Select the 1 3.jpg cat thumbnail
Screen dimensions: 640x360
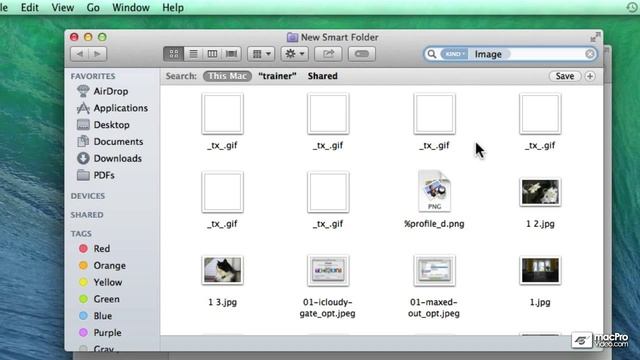tap(222, 270)
